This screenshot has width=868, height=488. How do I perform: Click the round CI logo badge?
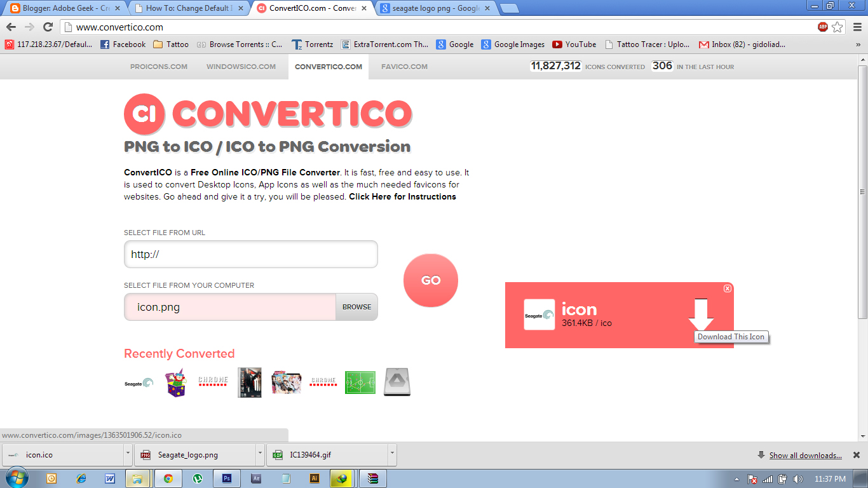click(144, 114)
